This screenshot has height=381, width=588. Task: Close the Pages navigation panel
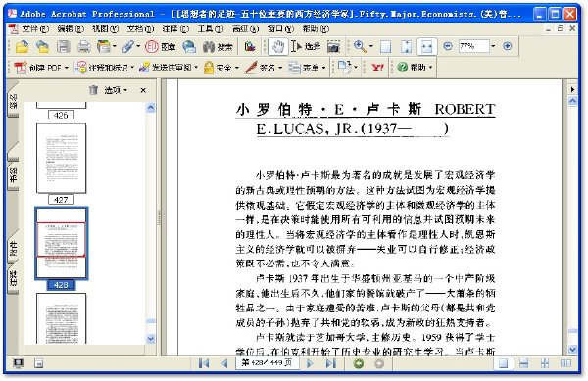[143, 90]
